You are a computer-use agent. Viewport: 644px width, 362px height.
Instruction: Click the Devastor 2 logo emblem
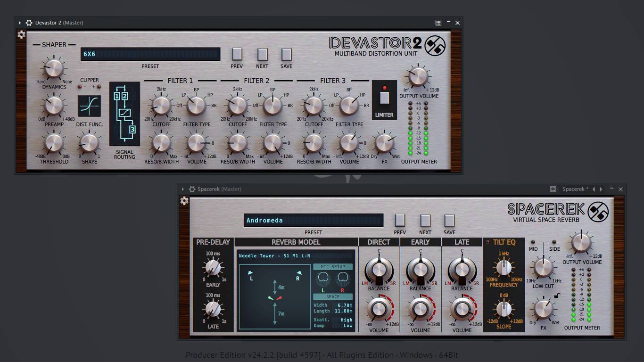435,46
